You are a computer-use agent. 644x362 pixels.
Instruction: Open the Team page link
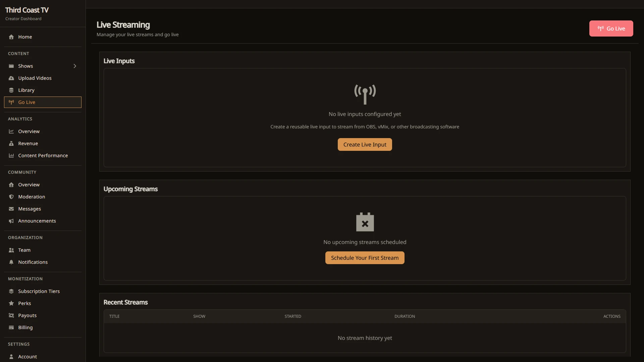coord(43,250)
